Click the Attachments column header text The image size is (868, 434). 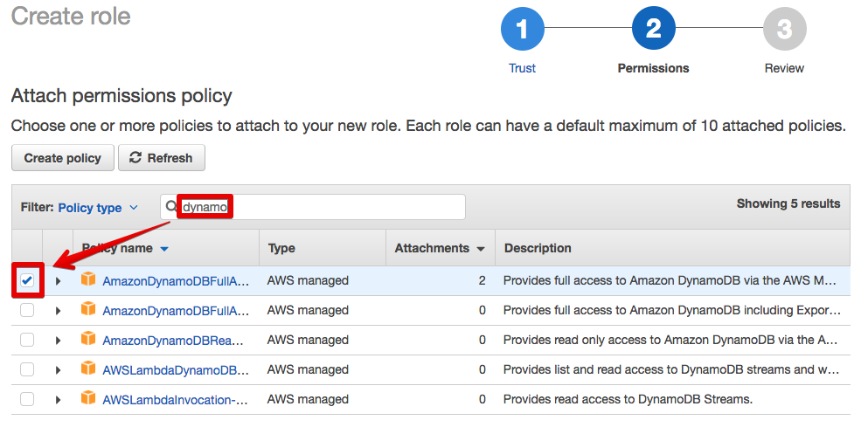(432, 248)
